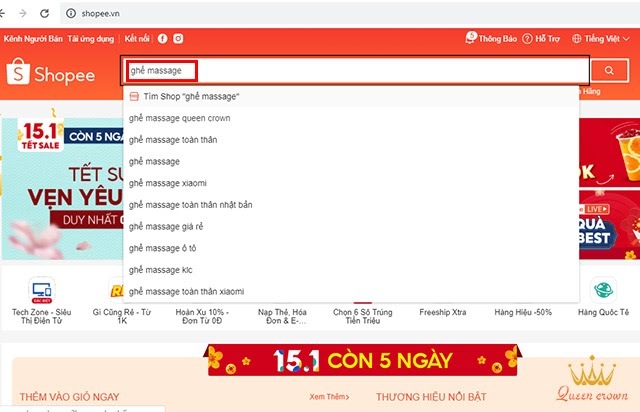
Task: Select suggestion ghế massage toàn thân nhật bản
Action: pyautogui.click(x=351, y=205)
